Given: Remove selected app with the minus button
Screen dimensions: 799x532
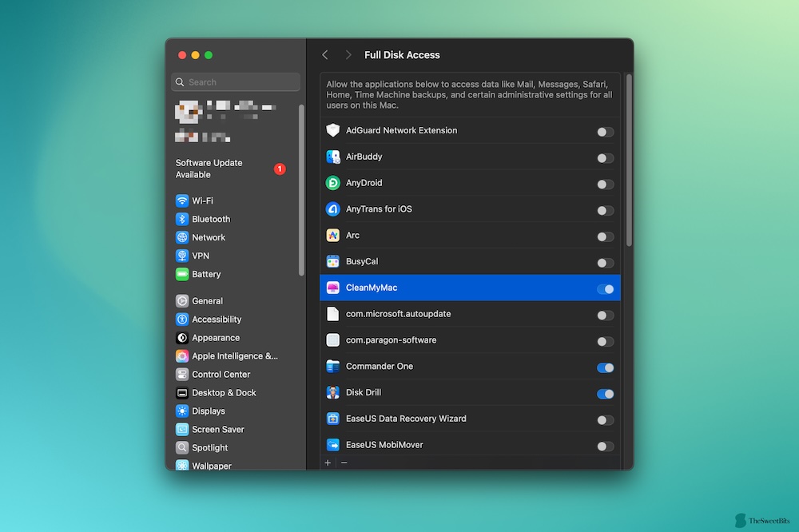Looking at the screenshot, I should coord(344,463).
